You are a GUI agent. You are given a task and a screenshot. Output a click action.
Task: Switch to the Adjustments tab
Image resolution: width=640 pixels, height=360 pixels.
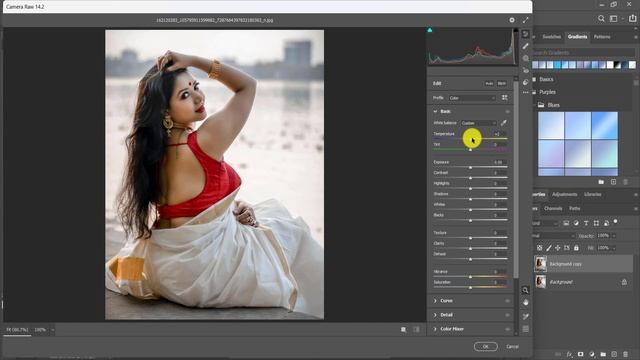coord(564,194)
